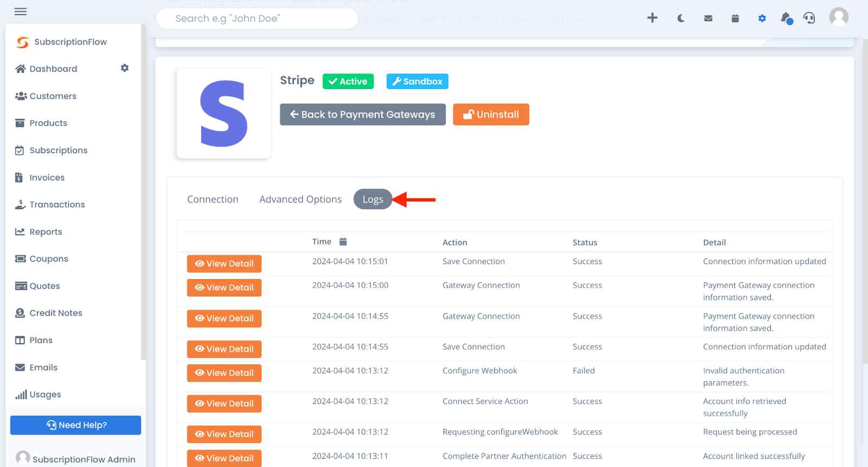Open SubscriptionFlow Admin account entry
The width and height of the screenshot is (868, 467).
pos(75,459)
